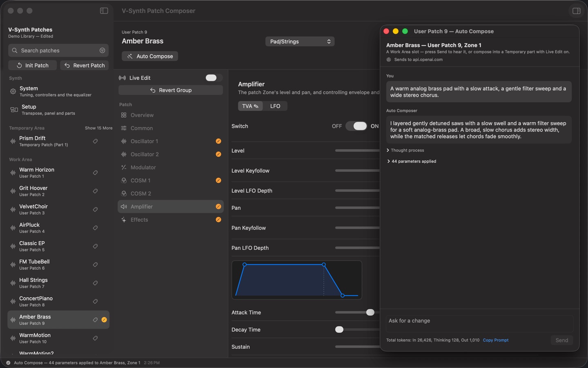
Task: Click tag icon for Prism Drift
Action: (95, 141)
